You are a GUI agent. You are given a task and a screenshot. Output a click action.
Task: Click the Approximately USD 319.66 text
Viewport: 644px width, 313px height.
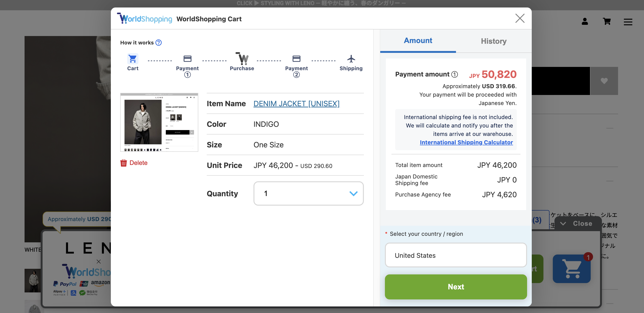[480, 86]
